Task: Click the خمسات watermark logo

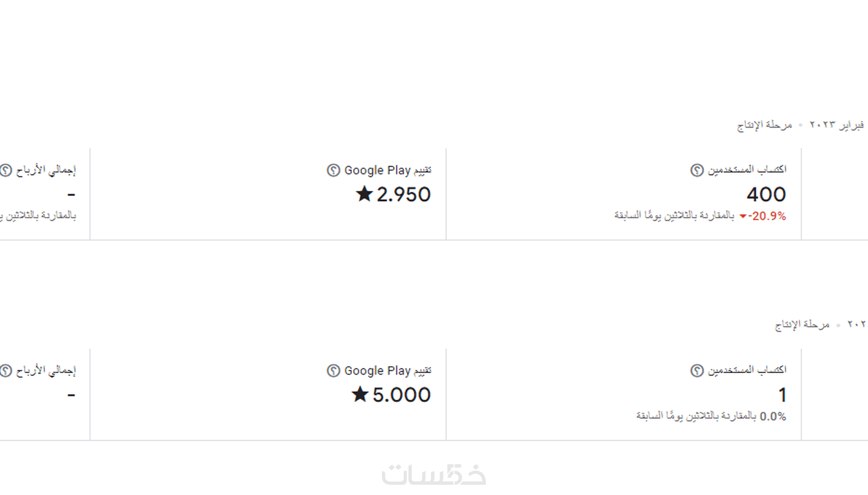Action: (x=433, y=474)
